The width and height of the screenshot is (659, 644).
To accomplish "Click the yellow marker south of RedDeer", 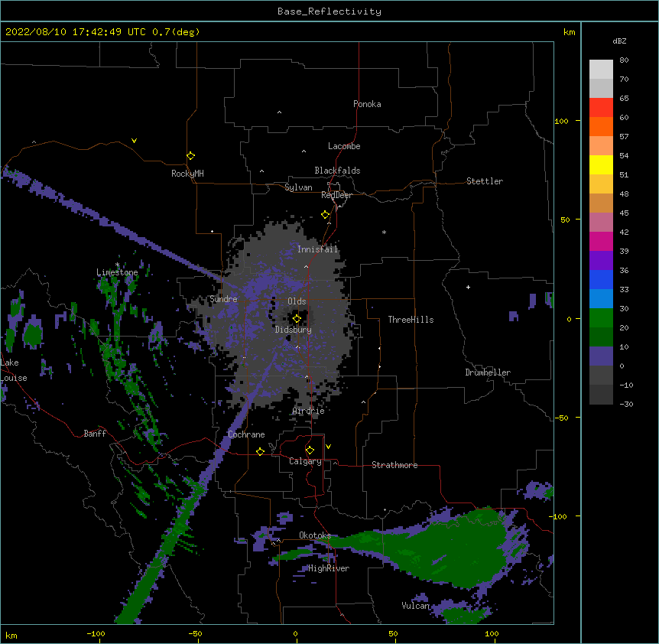I will coord(326,215).
